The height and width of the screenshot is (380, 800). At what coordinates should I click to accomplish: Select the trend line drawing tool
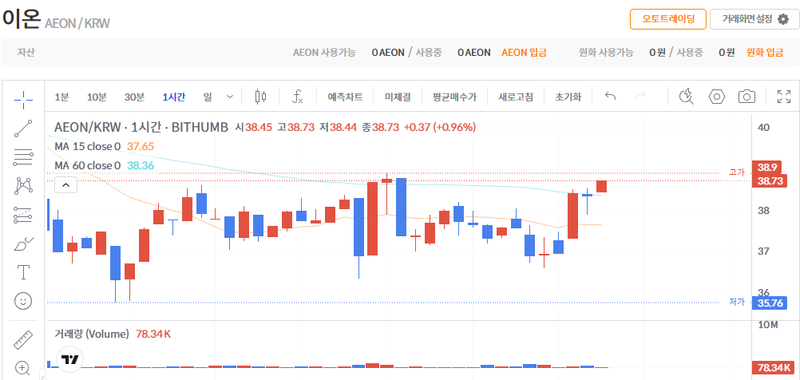pos(23,128)
